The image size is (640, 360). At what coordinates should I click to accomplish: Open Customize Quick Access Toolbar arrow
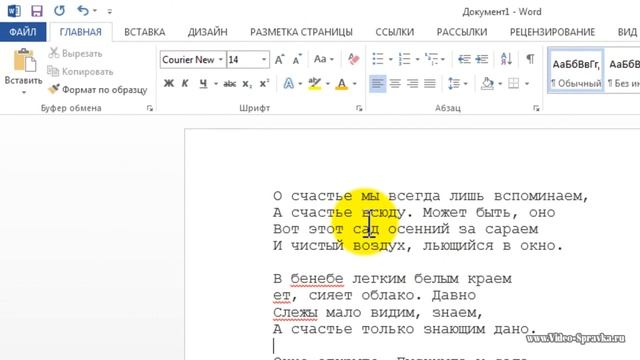click(x=109, y=11)
